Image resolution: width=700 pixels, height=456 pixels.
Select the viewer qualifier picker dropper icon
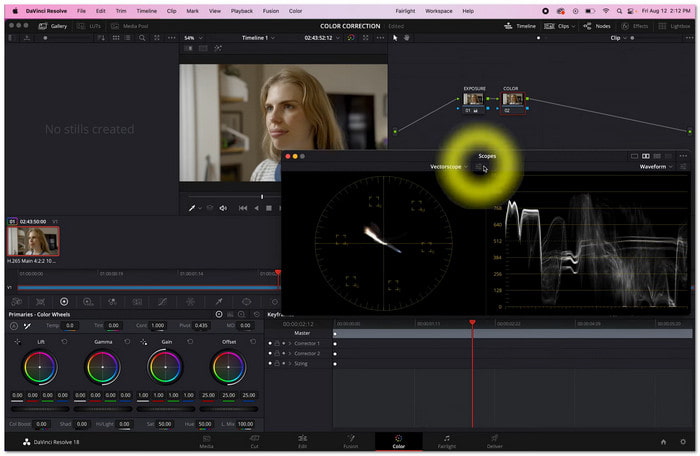click(192, 208)
